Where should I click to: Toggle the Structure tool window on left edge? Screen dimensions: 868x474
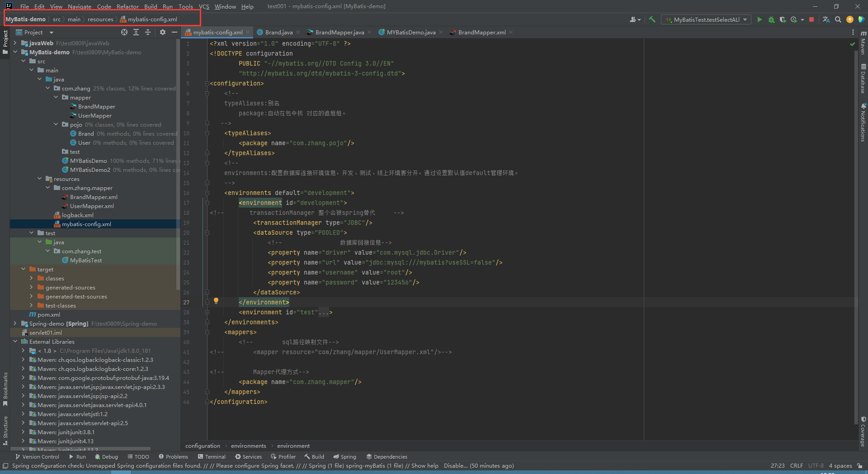pyautogui.click(x=5, y=430)
